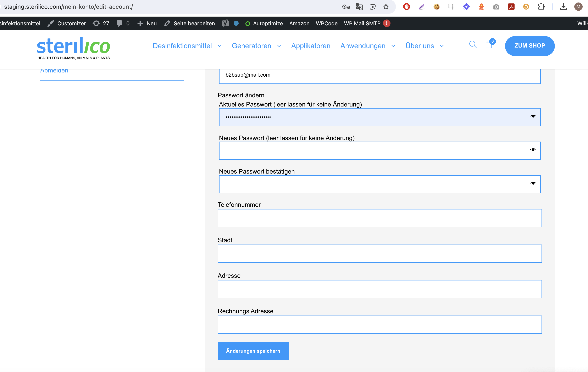The height and width of the screenshot is (372, 588).
Task: Open the browser downloads icon
Action: tap(563, 7)
